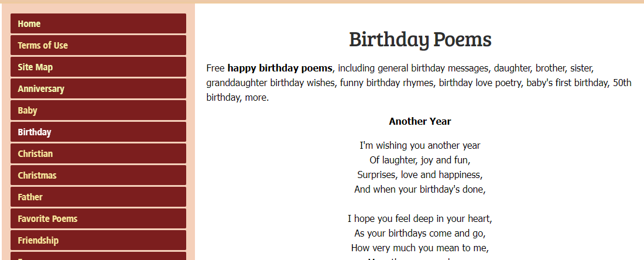
Task: Choose Christmas in the sidebar
Action: coord(37,176)
